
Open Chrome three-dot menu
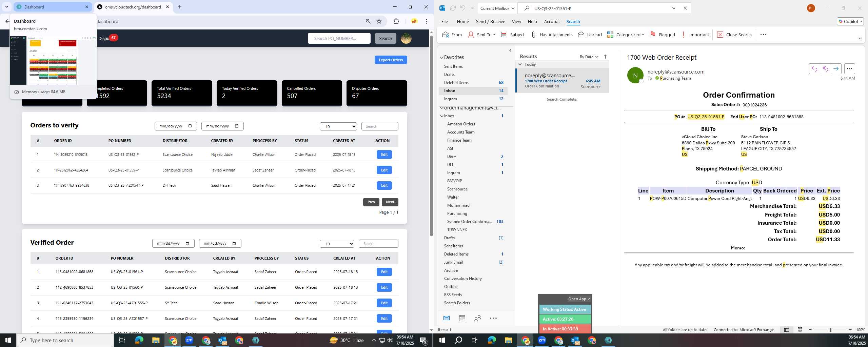(426, 21)
